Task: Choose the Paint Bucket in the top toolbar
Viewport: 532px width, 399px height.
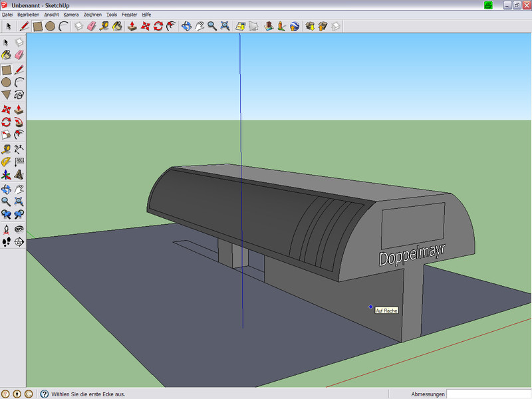Action: point(117,26)
